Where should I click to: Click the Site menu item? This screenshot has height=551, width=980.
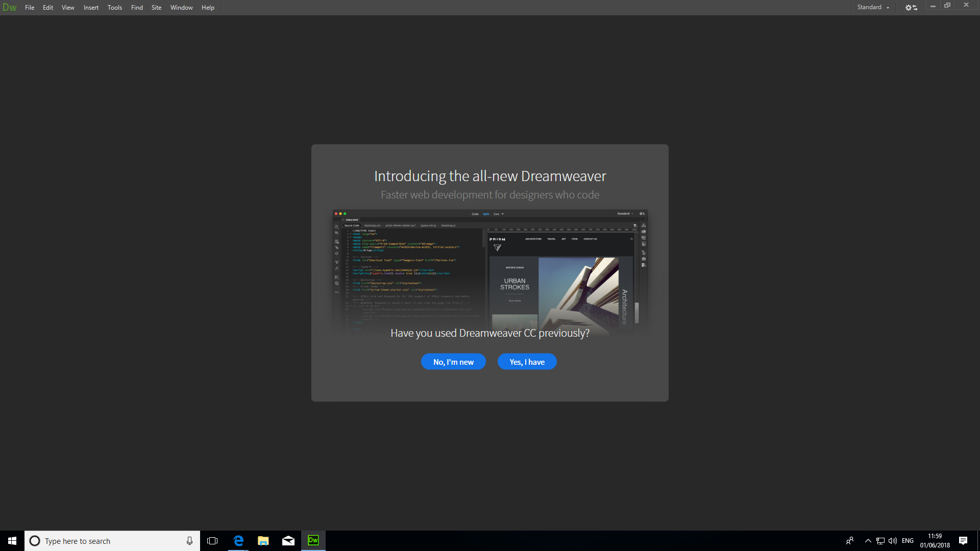point(156,8)
